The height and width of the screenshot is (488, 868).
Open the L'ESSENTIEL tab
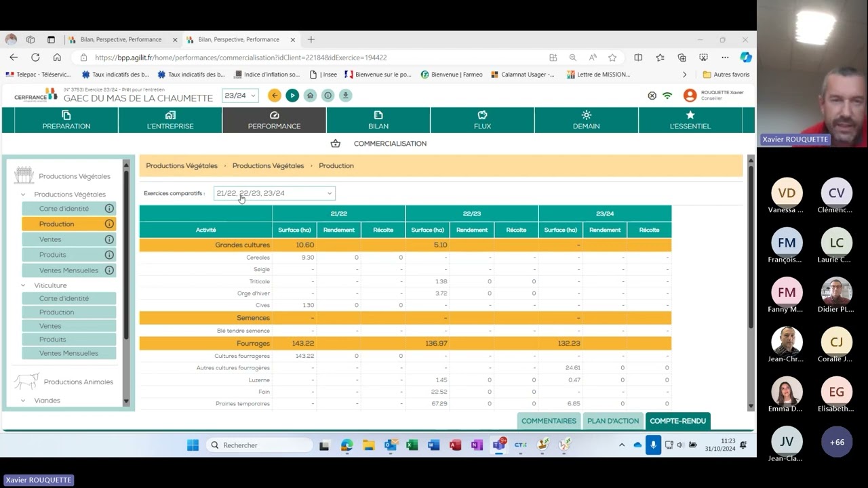(690, 120)
